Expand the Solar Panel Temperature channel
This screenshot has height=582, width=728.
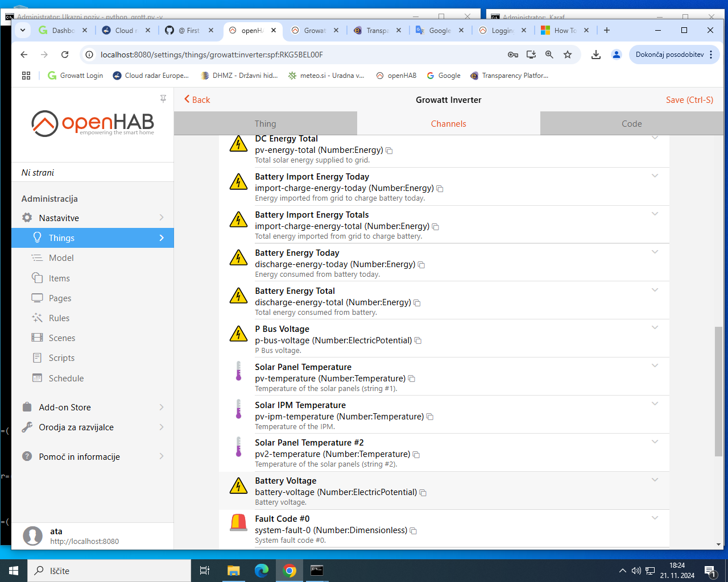tap(655, 365)
